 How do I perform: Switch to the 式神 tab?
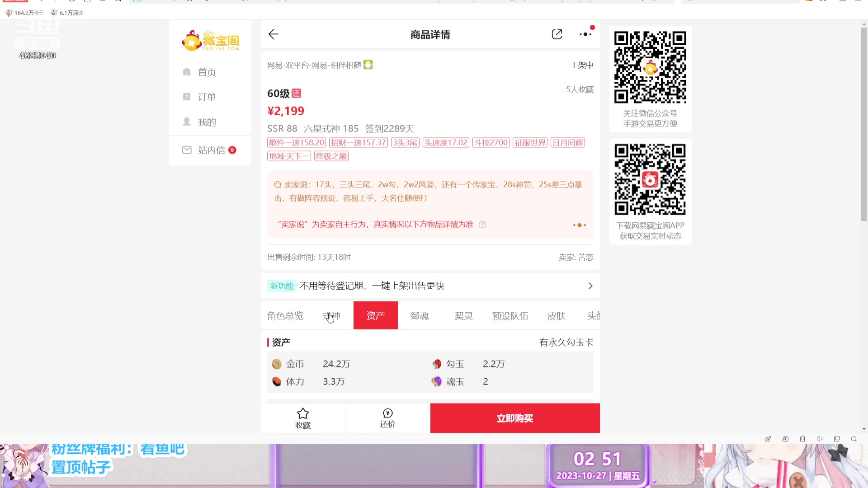[x=331, y=316]
